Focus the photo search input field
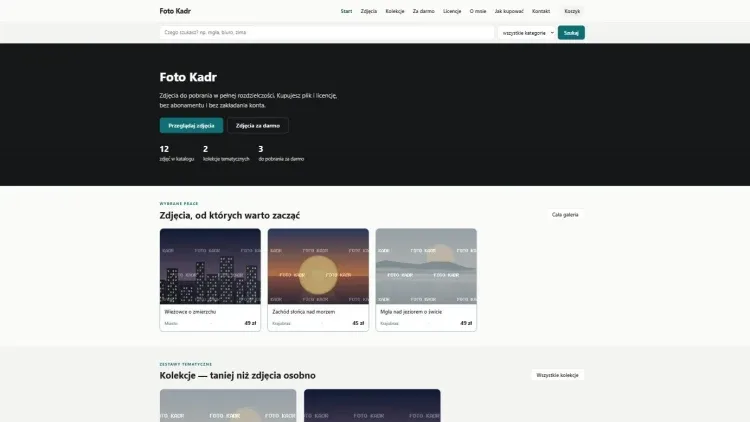 click(x=327, y=33)
